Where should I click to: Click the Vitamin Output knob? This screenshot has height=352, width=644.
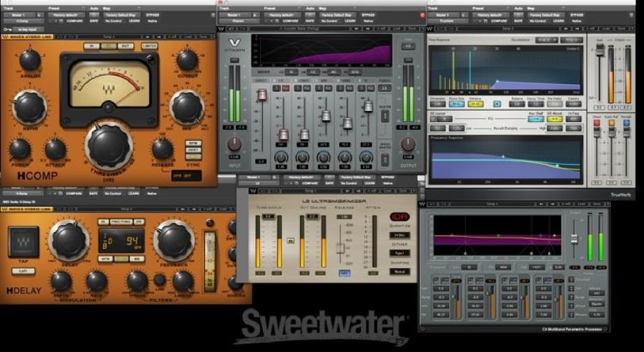click(x=408, y=144)
